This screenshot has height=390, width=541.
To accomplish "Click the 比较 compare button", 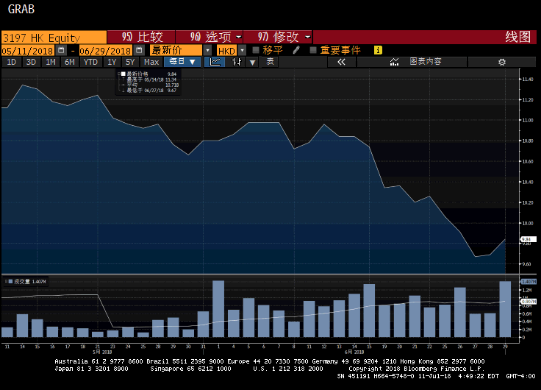I will coord(141,37).
